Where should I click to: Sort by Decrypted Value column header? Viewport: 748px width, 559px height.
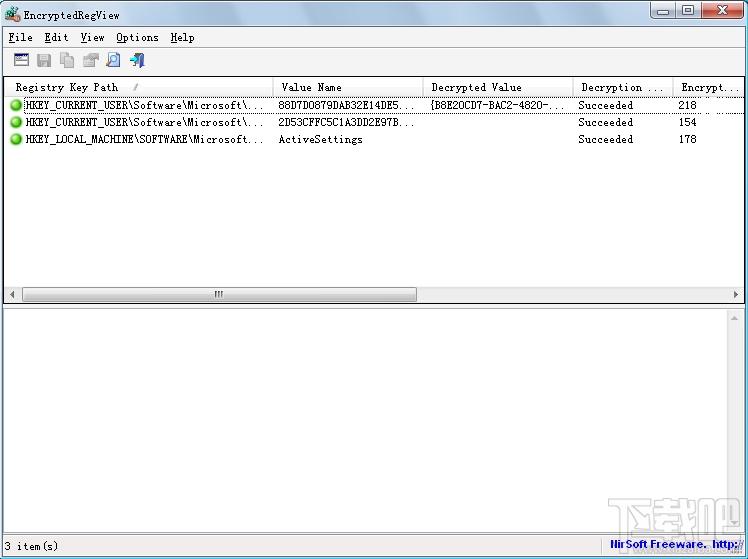point(498,87)
